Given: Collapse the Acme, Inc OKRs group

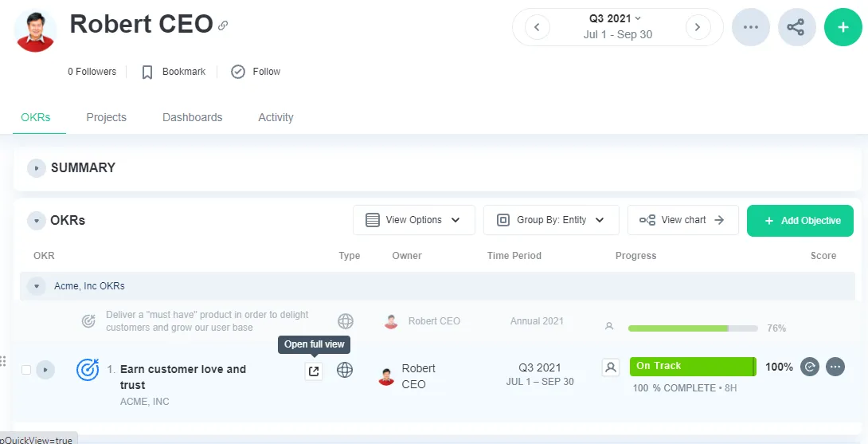Looking at the screenshot, I should click(37, 287).
